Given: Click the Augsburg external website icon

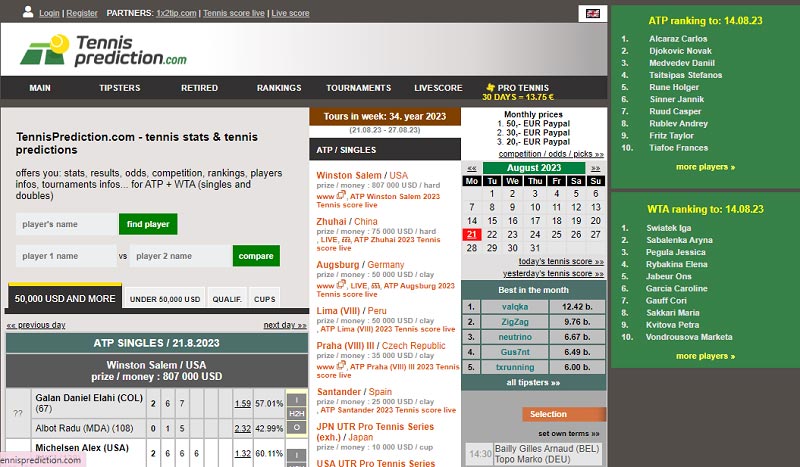Looking at the screenshot, I should pyautogui.click(x=341, y=284).
